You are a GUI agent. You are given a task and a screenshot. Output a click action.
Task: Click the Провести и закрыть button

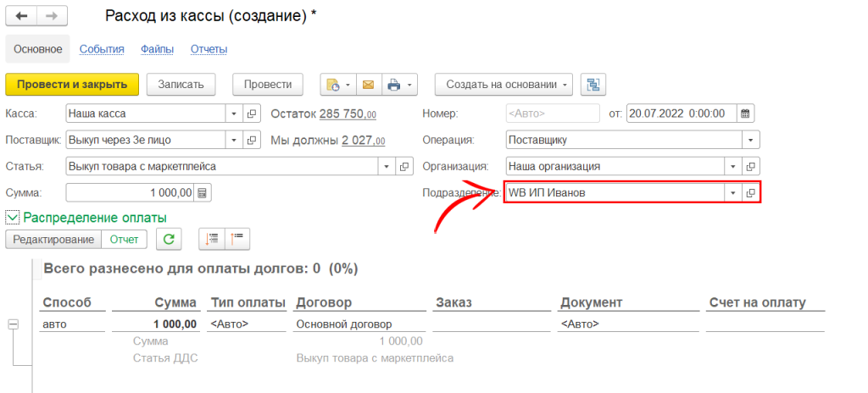point(72,84)
